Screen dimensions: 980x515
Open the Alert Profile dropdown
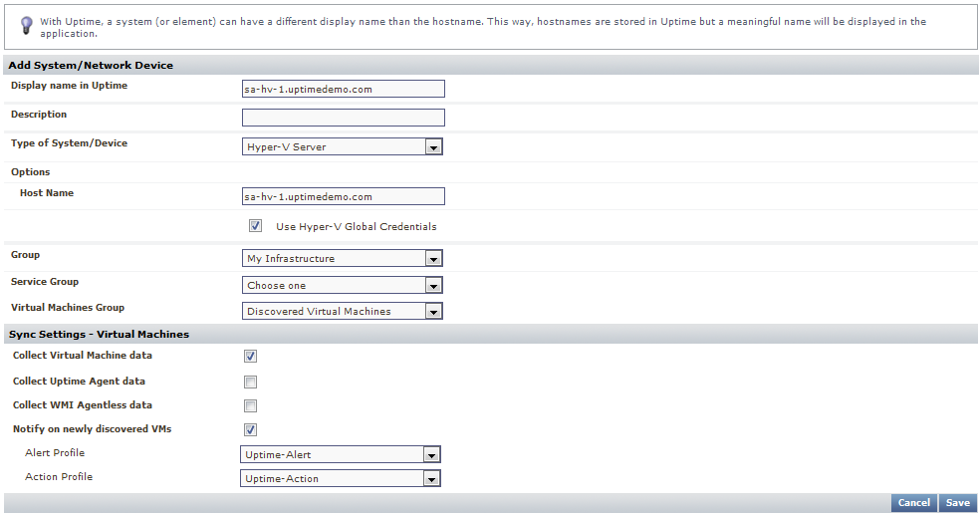coord(341,454)
